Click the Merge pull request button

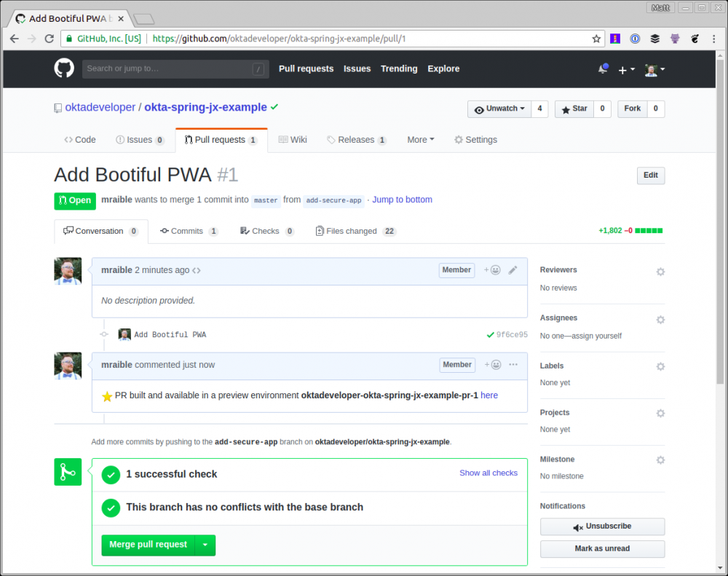[x=148, y=545]
